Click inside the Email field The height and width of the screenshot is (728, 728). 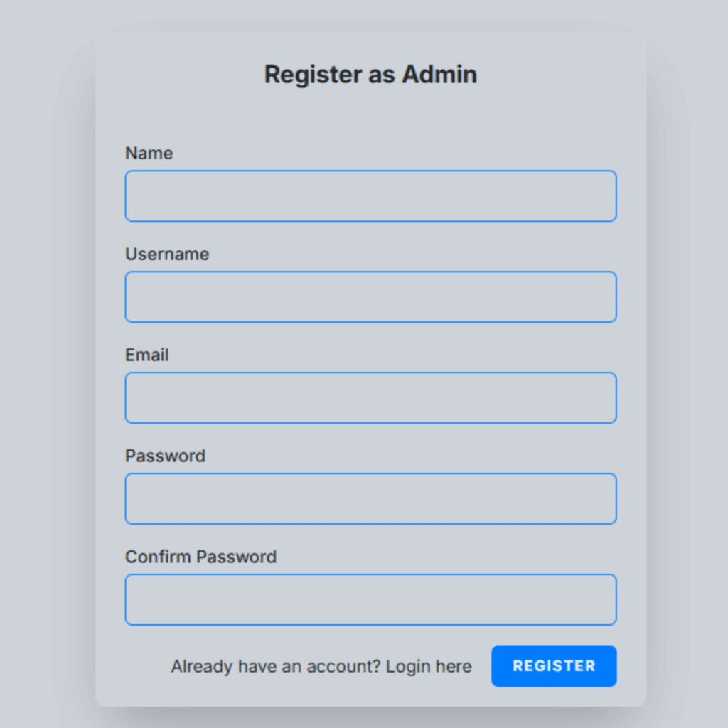pos(370,398)
